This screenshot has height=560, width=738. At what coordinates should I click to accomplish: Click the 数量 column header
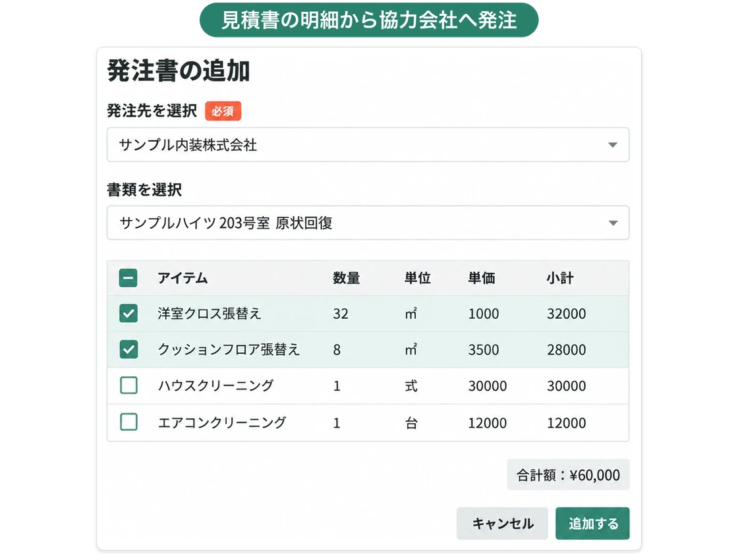[x=347, y=278]
